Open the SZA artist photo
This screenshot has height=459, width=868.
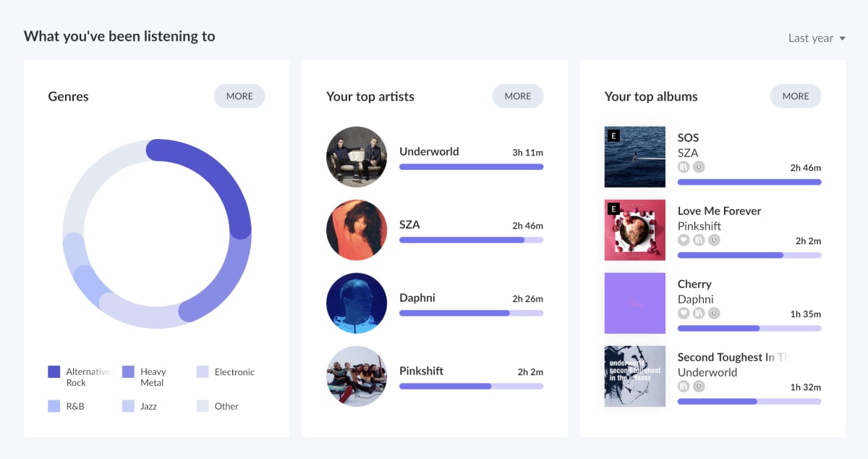click(357, 230)
